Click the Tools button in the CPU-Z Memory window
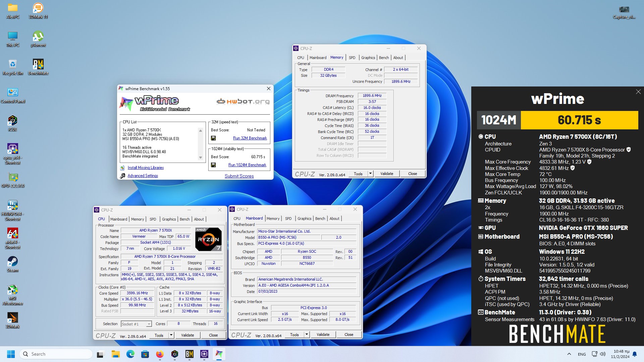 point(358,174)
